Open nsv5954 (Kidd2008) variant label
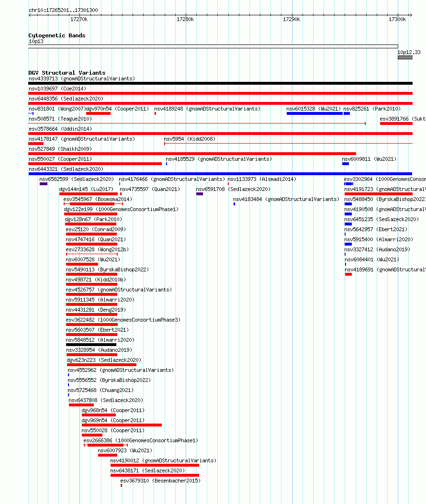Screen dimensions: 426x504 [x=190, y=139]
